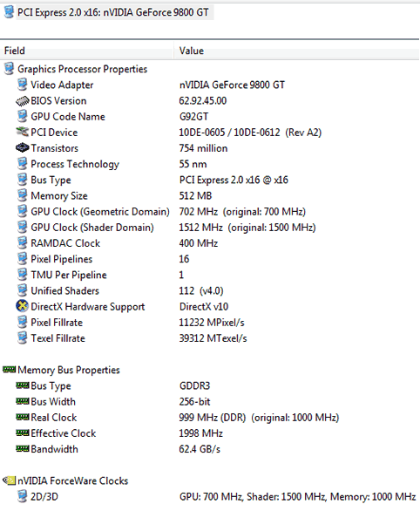
Task: Select value PCI Express 2.0 x16 @ x16
Action: 234,180
